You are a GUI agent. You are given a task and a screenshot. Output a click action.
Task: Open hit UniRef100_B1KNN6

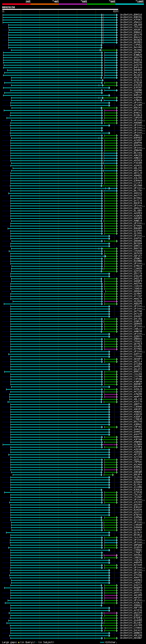131,261
